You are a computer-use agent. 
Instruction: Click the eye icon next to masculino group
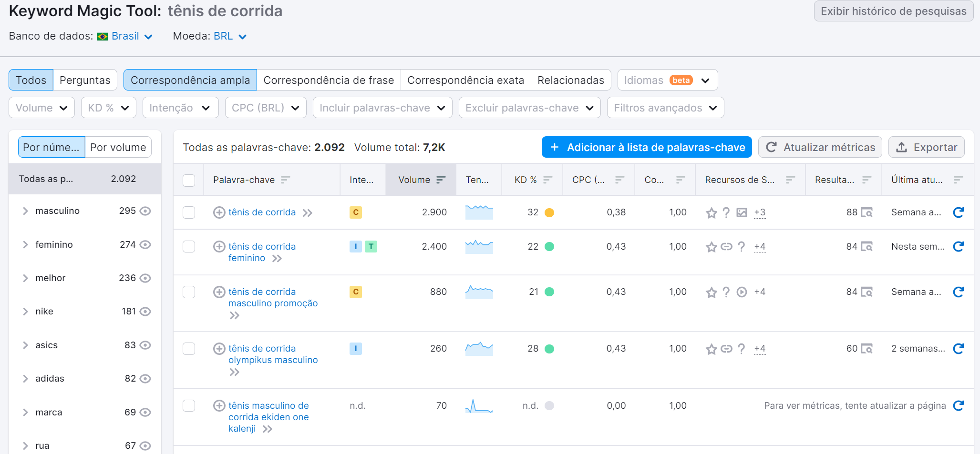tap(146, 211)
